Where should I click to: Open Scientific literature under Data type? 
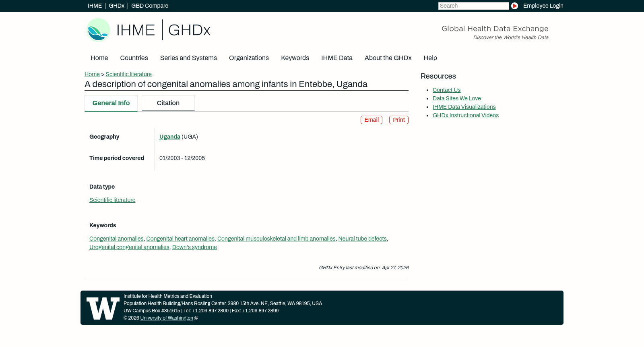coord(112,200)
